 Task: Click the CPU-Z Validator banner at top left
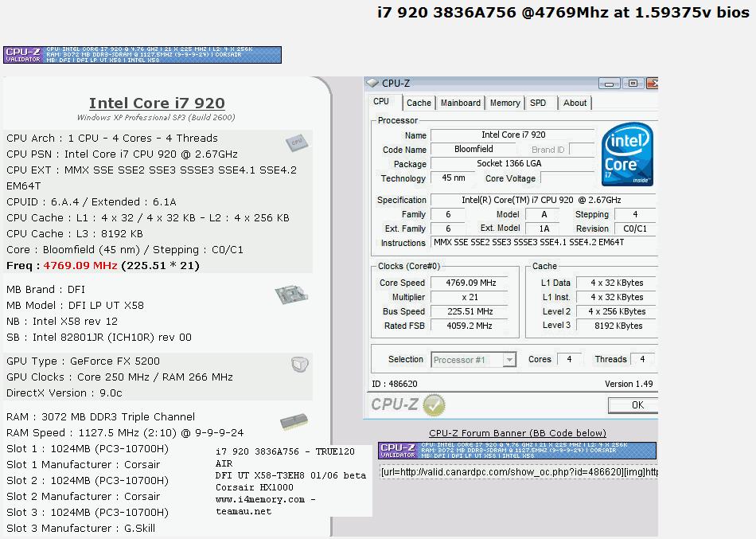[142, 54]
